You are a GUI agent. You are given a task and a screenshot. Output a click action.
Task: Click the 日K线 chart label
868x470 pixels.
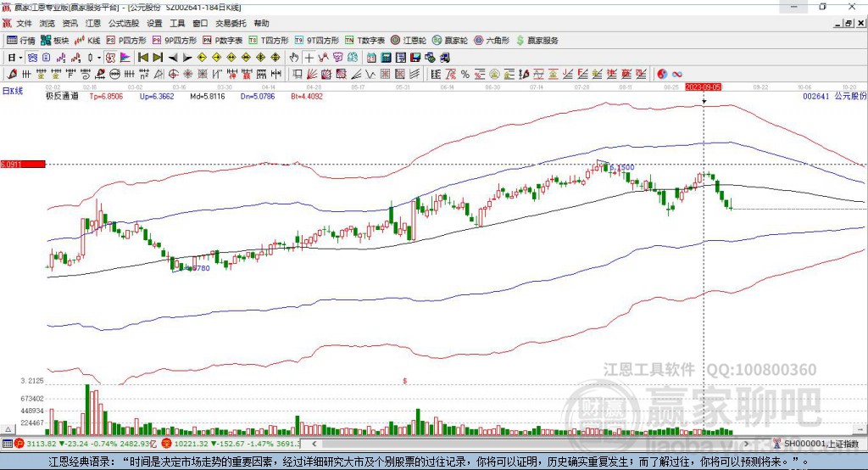coord(12,91)
